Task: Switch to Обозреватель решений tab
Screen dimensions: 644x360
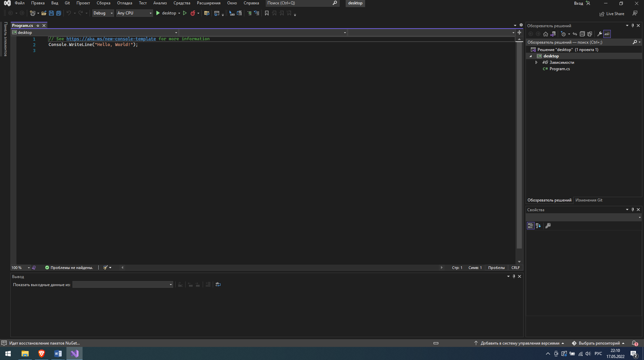Action: click(549, 200)
